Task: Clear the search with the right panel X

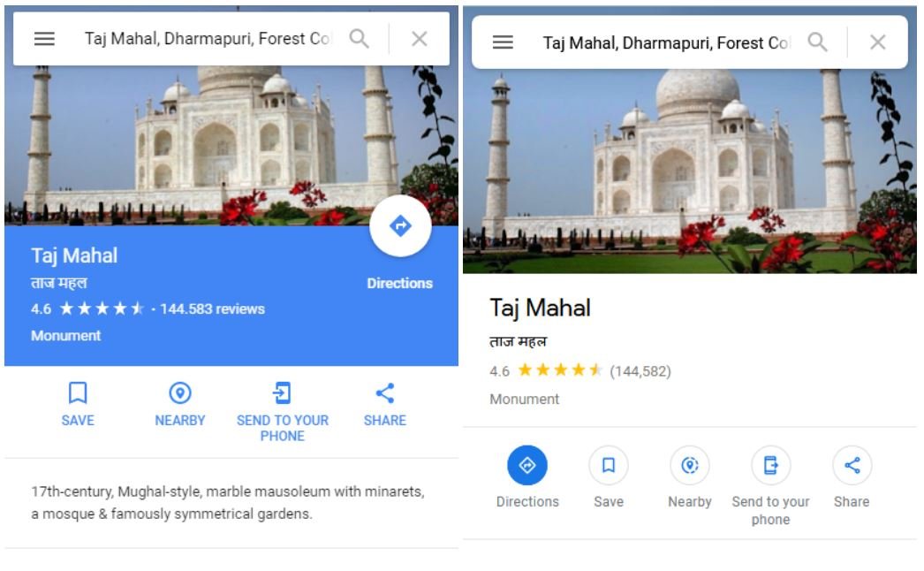Action: pos(878,42)
